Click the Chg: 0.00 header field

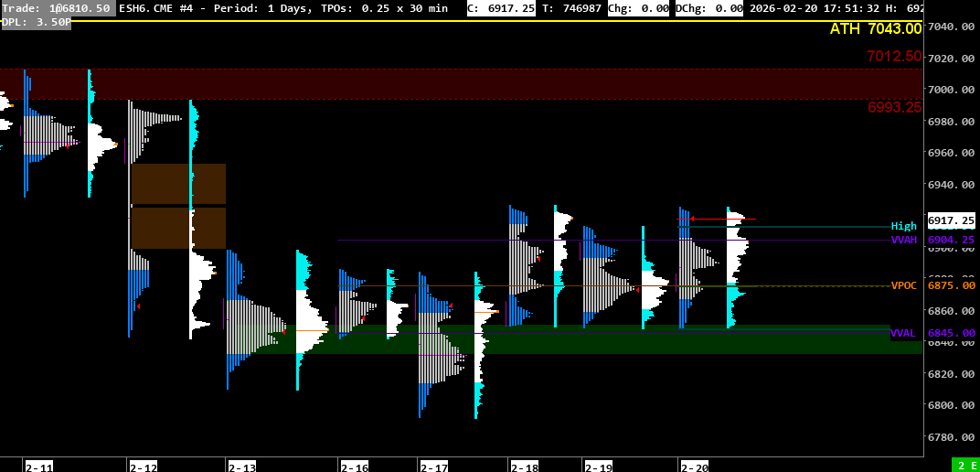point(638,8)
